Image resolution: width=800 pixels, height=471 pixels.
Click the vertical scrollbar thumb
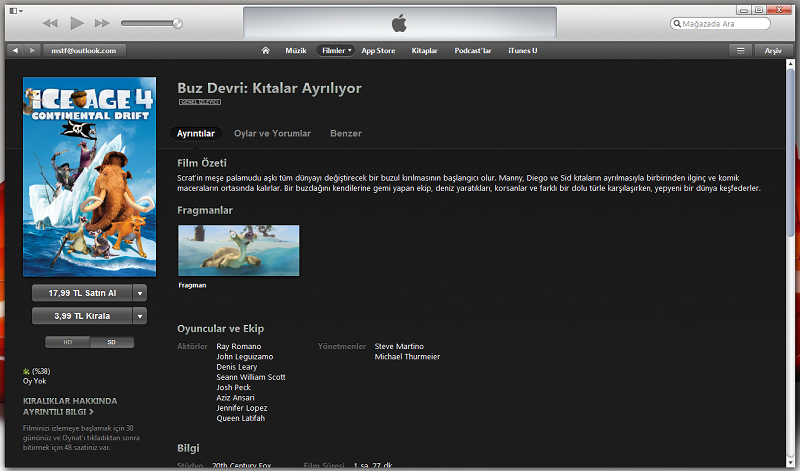tap(790, 153)
